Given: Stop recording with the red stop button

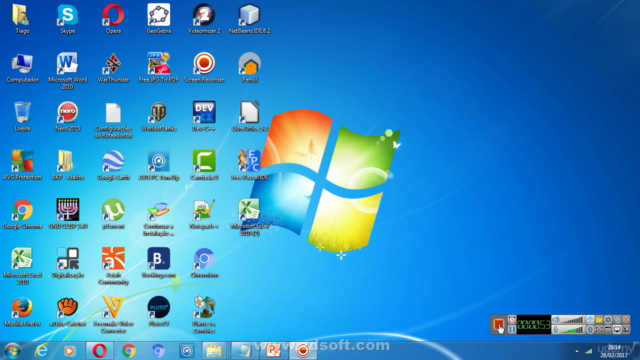Looking at the screenshot, I should (x=499, y=324).
